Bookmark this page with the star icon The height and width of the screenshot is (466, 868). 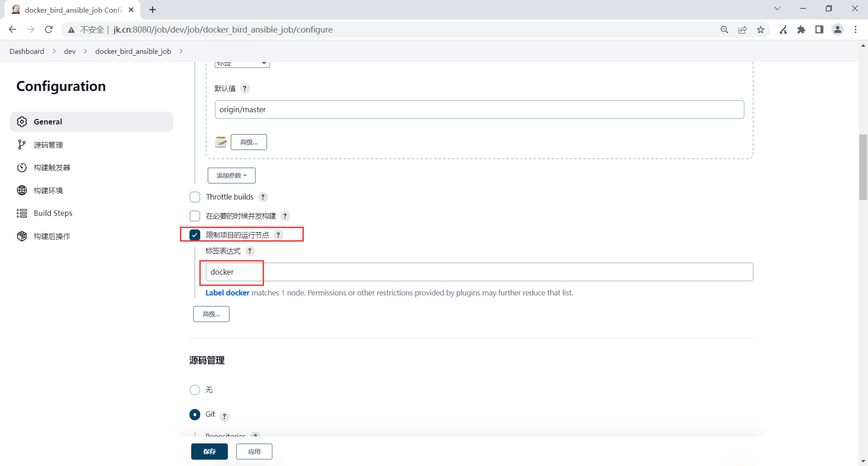click(x=761, y=29)
